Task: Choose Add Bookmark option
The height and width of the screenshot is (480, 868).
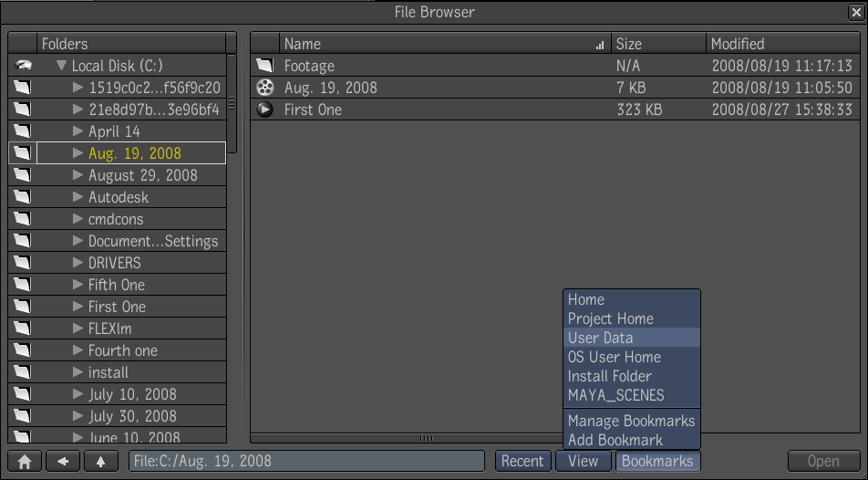Action: click(x=632, y=440)
